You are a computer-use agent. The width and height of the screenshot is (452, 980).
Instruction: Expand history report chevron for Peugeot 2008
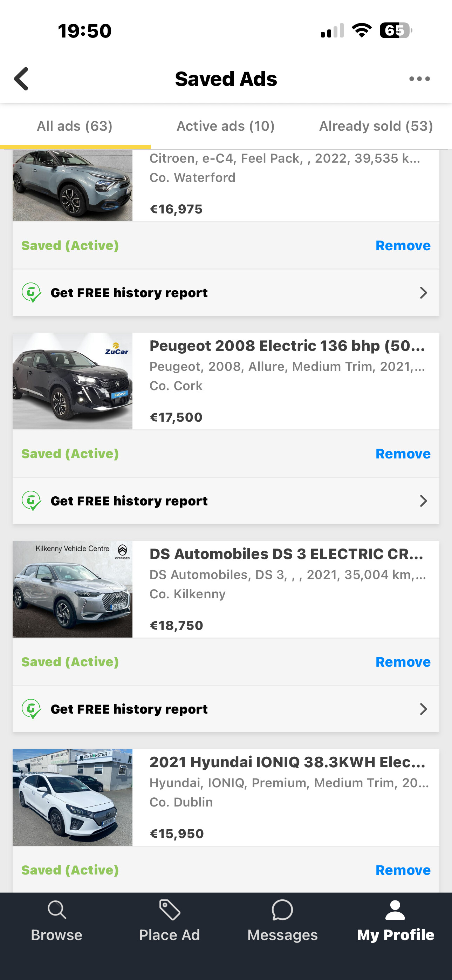(423, 501)
